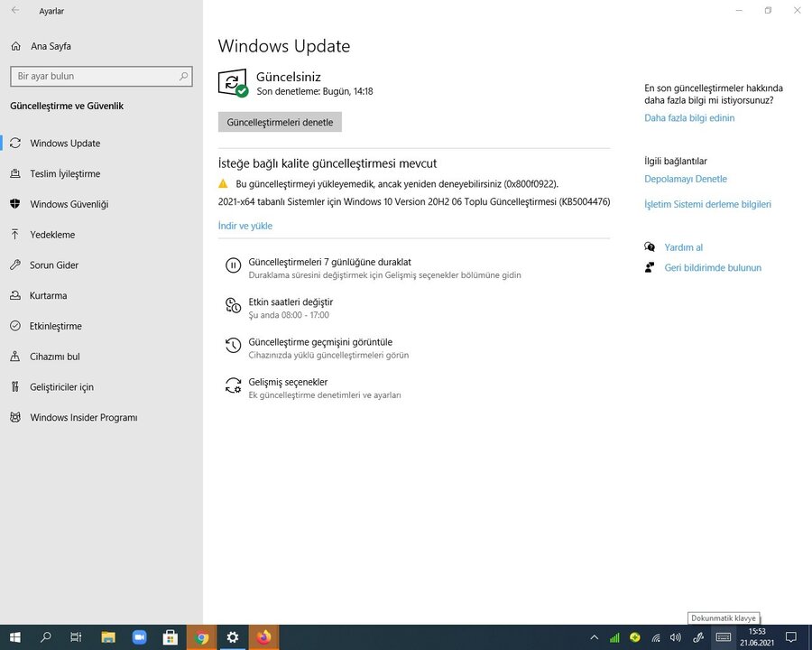This screenshot has height=650, width=812.
Task: Switch to Firefox on taskbar
Action: coord(264,637)
